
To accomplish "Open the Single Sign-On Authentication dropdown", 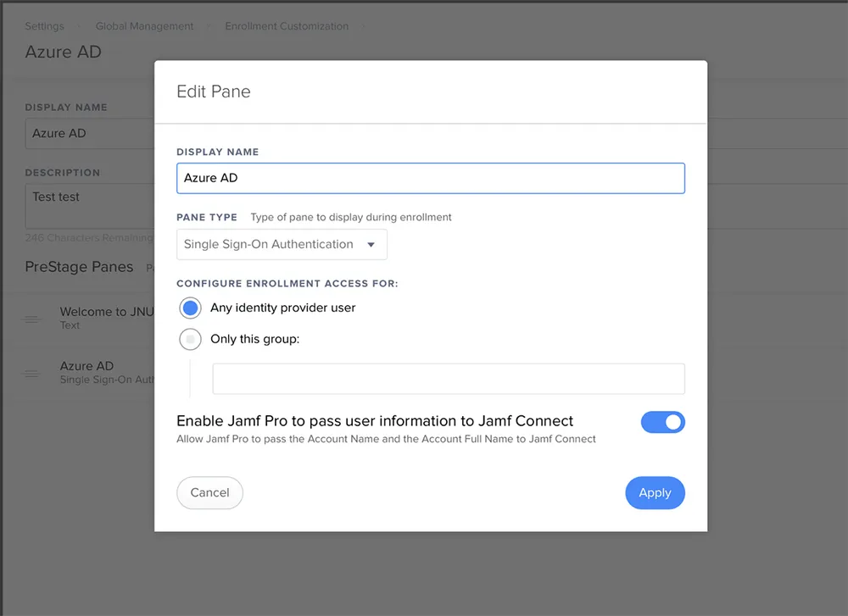I will pyautogui.click(x=282, y=244).
